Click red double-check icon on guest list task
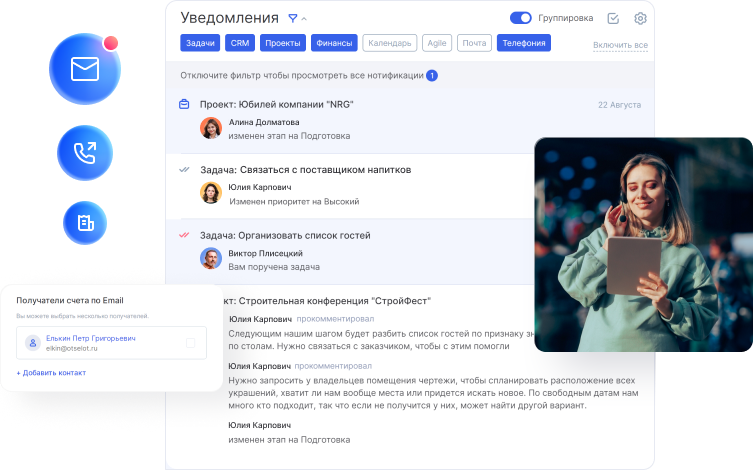The height and width of the screenshot is (470, 753). (x=184, y=235)
